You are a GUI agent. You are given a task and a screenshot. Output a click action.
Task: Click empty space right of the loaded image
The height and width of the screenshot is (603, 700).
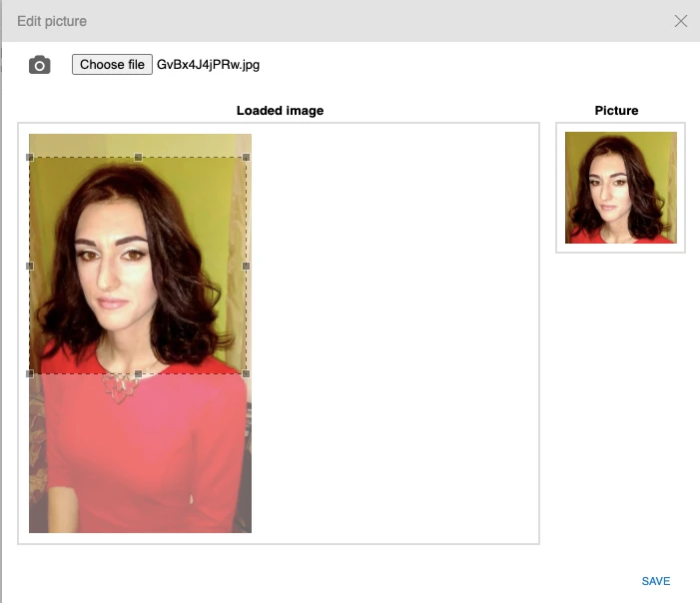399,329
